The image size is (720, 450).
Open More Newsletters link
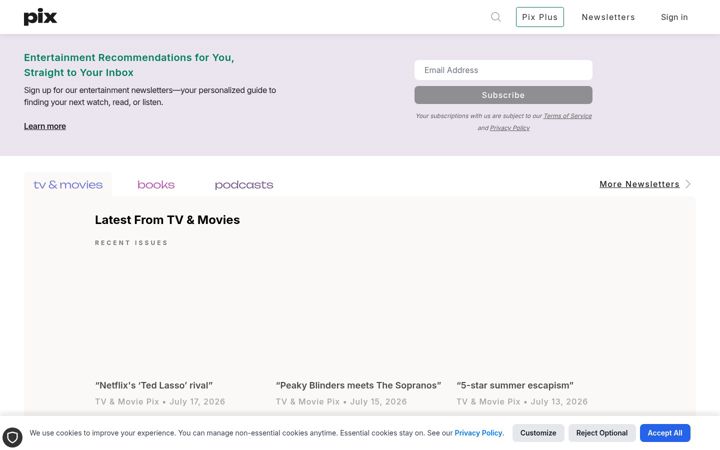639,184
